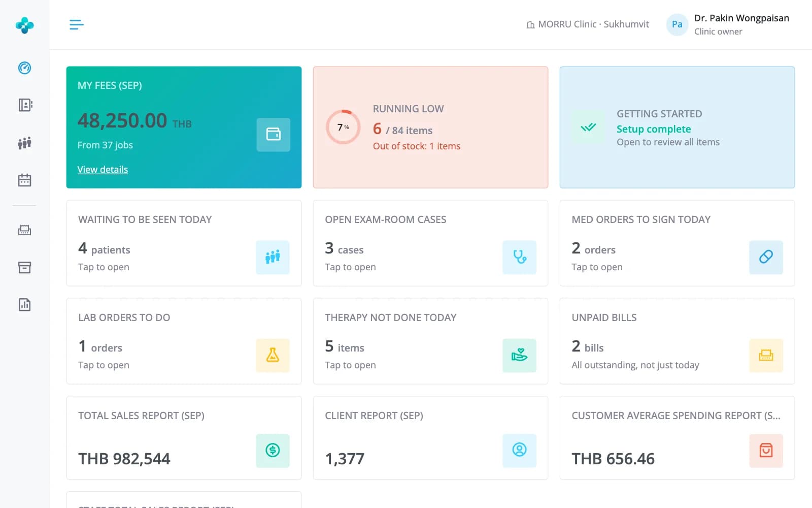
Task: Click the shopping bag icon in Spending Report
Action: [x=766, y=451]
